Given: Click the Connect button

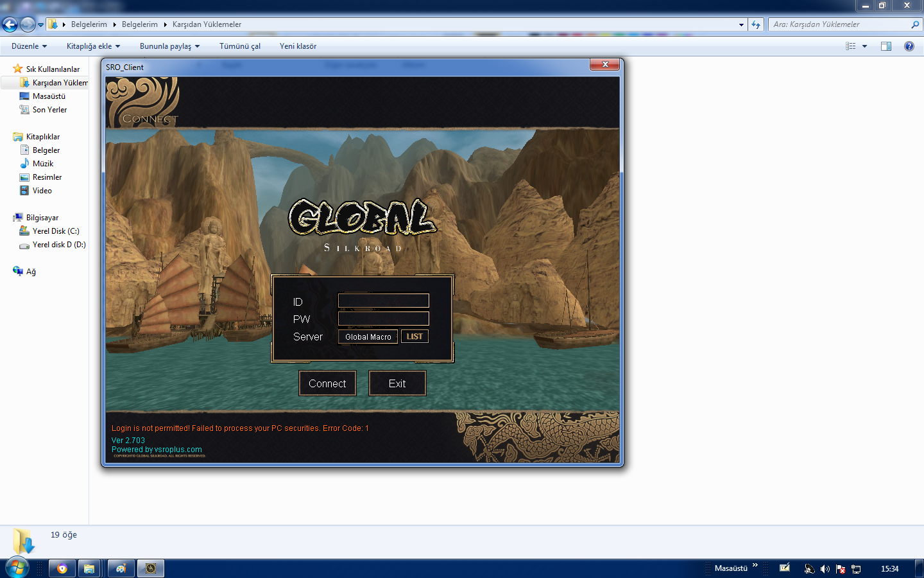Looking at the screenshot, I should (x=327, y=383).
